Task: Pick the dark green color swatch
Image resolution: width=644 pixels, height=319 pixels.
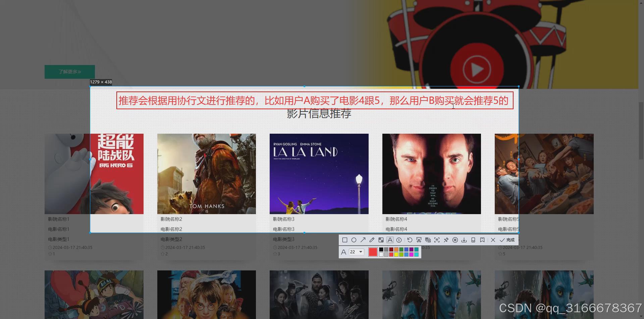Action: click(401, 249)
